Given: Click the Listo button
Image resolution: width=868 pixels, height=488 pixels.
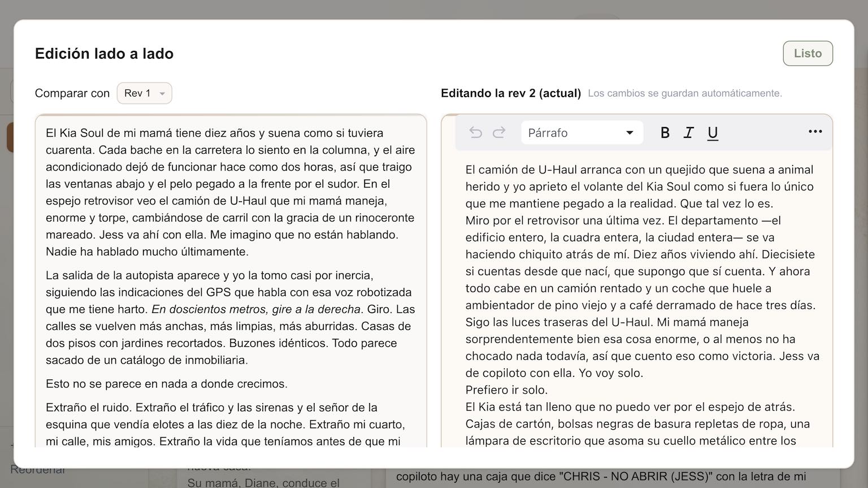Looking at the screenshot, I should click(808, 53).
